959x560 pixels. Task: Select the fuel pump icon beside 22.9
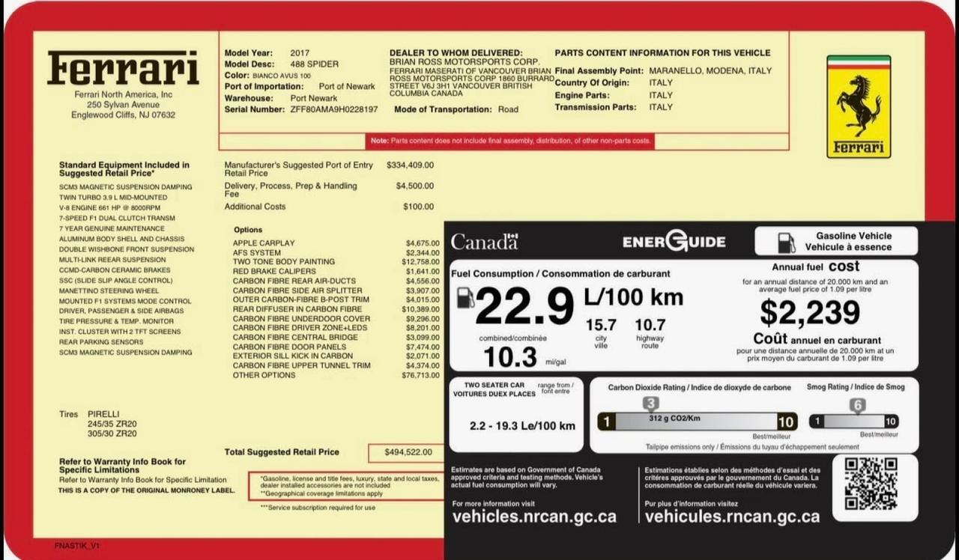click(x=465, y=297)
